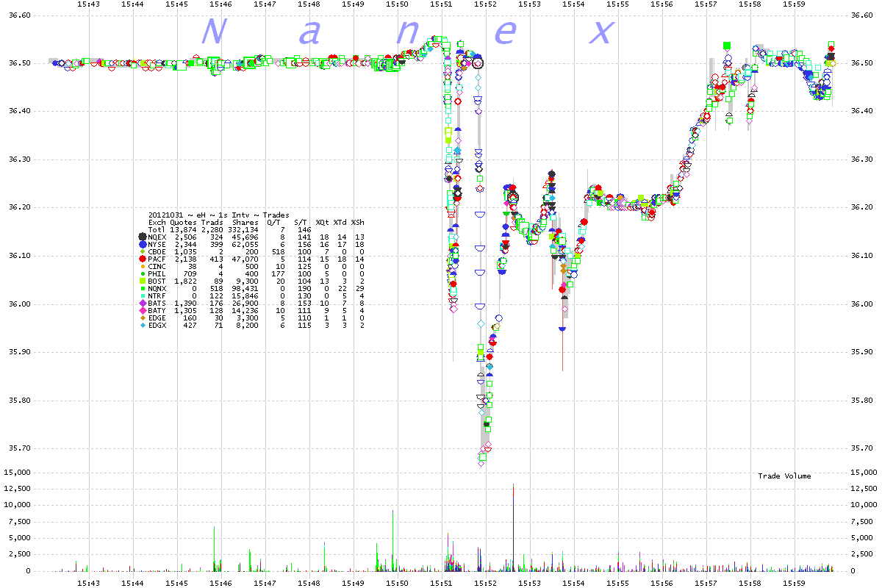Click the "NQEX" exchange label

click(x=157, y=237)
